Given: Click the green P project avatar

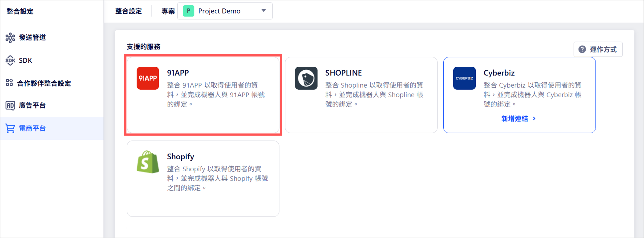Looking at the screenshot, I should tap(189, 11).
